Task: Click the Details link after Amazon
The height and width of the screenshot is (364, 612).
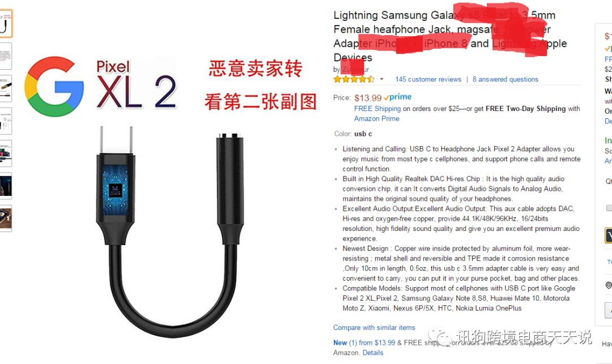Action: coord(373,353)
